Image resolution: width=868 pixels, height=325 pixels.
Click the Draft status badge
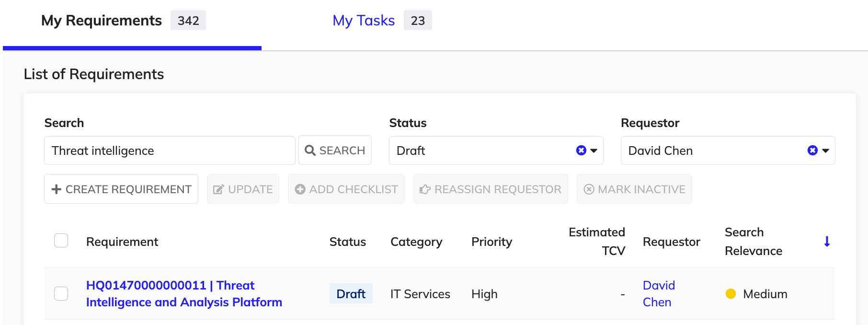pyautogui.click(x=351, y=294)
